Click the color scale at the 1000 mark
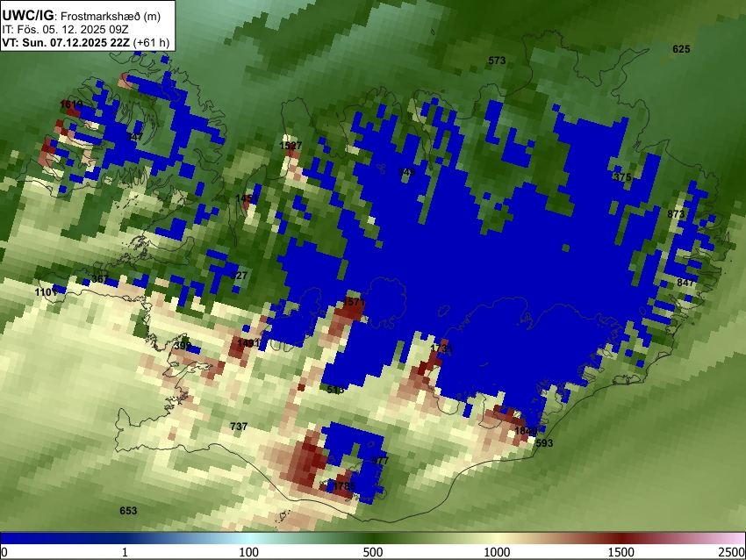746x560 pixels. [497, 552]
